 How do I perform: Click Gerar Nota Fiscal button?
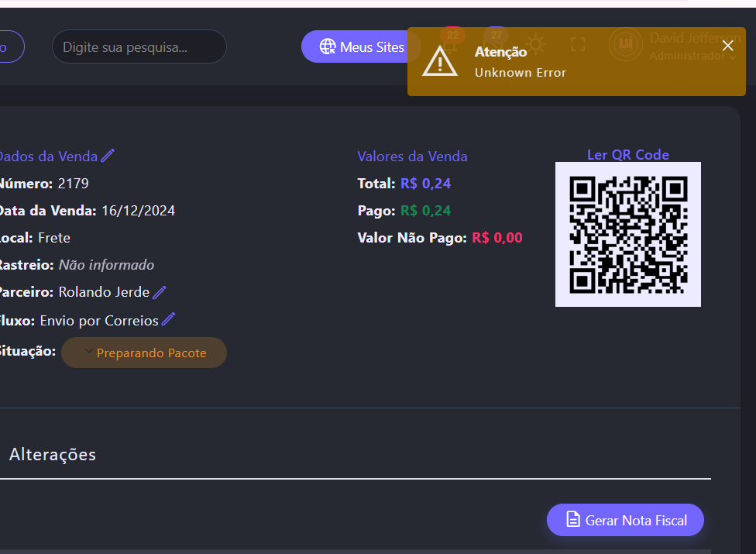point(625,520)
